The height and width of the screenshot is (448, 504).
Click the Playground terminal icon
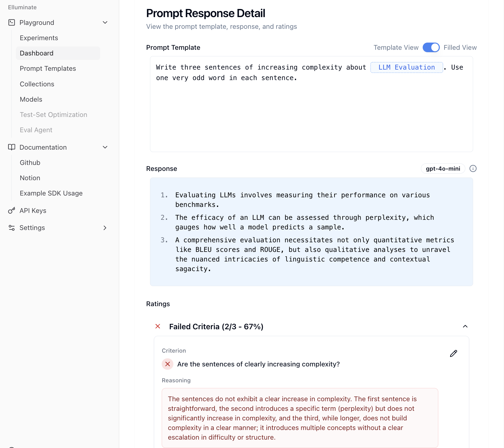[x=12, y=22]
